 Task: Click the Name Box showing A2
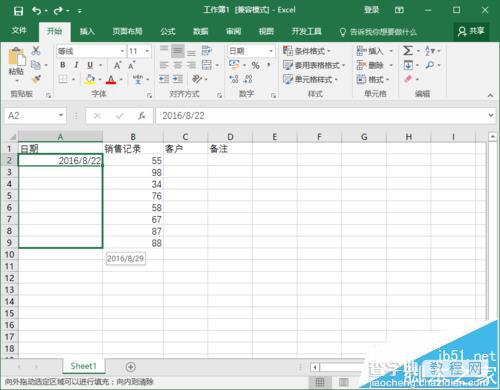pos(35,116)
